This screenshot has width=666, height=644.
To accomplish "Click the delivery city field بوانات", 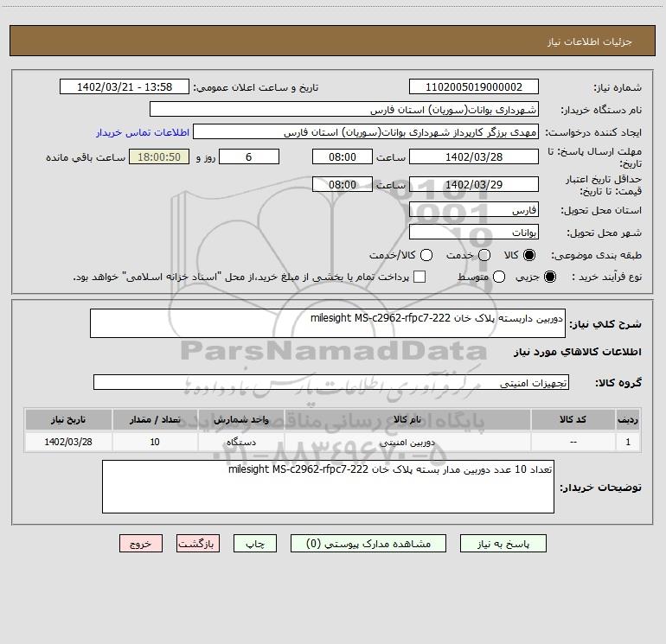I will pyautogui.click(x=474, y=232).
